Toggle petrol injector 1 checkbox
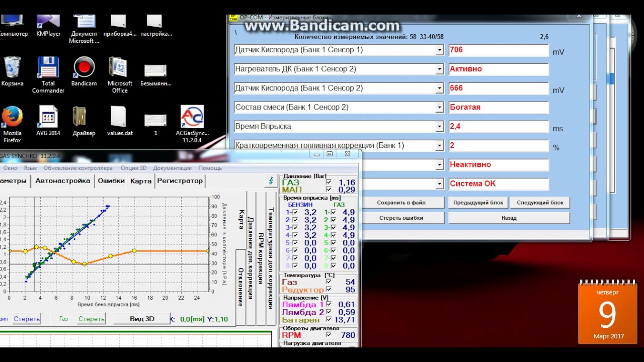Screen dimensions: 644x362 tap(295, 213)
